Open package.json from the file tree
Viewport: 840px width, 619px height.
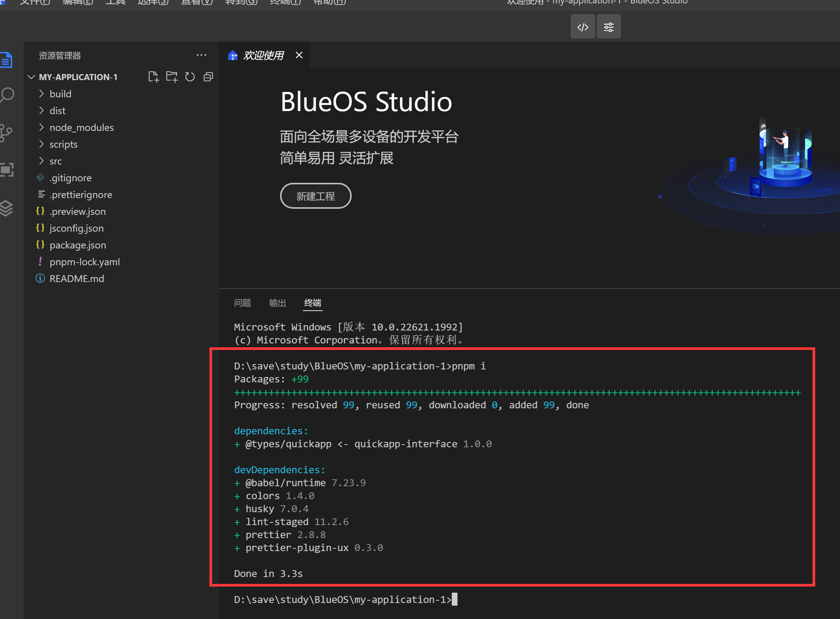[x=78, y=245]
